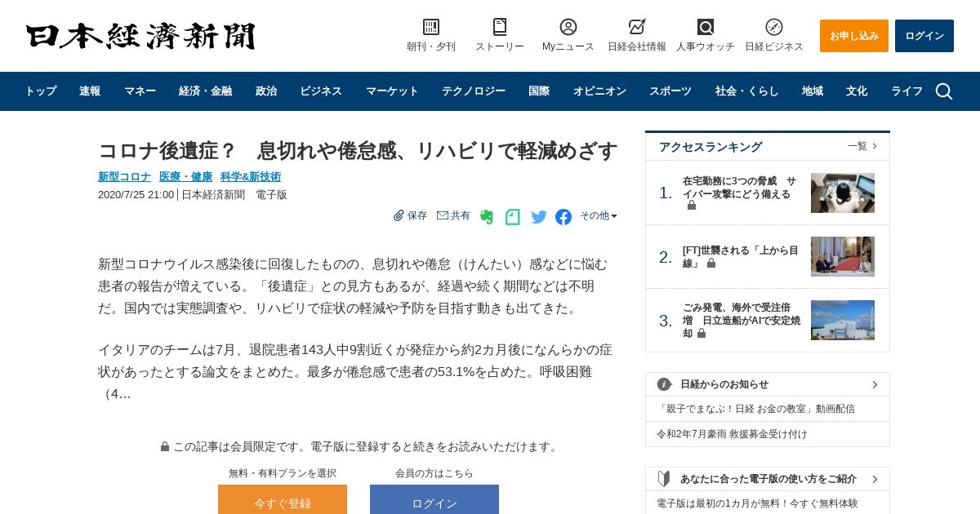Open the 地域 navigation item

click(813, 91)
